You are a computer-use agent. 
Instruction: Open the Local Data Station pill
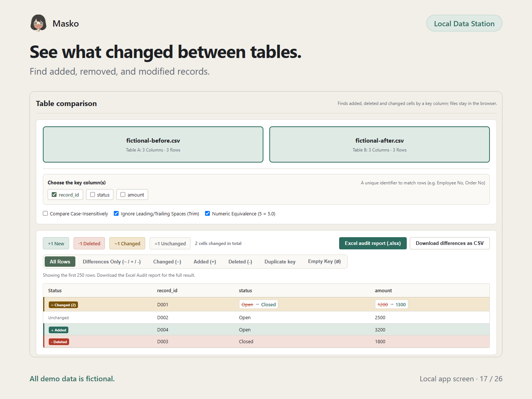click(464, 23)
